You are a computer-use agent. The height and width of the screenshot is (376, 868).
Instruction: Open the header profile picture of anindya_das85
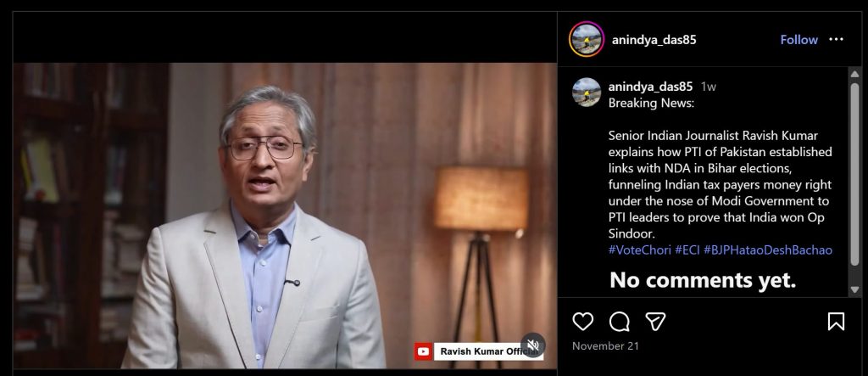click(587, 40)
